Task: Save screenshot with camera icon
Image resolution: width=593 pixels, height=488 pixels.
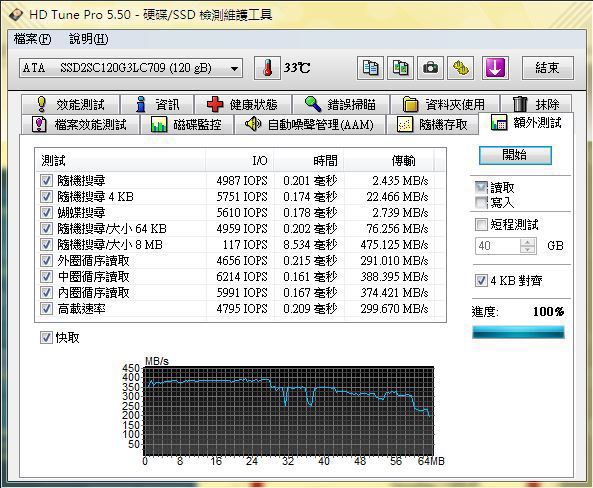Action: [430, 68]
